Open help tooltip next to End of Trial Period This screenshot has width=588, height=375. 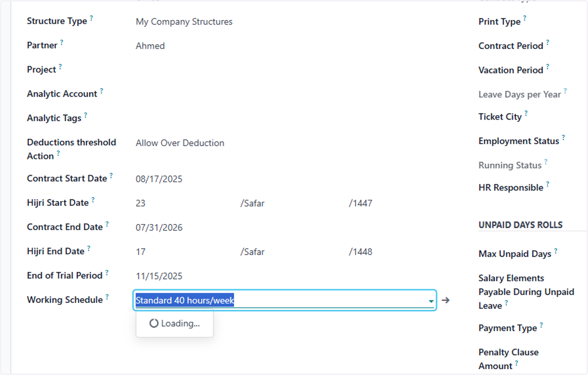click(107, 273)
